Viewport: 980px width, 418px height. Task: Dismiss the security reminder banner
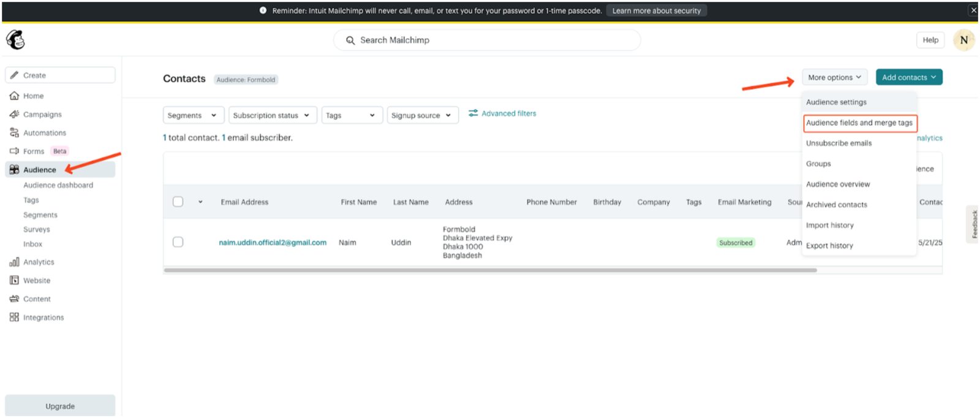click(973, 10)
